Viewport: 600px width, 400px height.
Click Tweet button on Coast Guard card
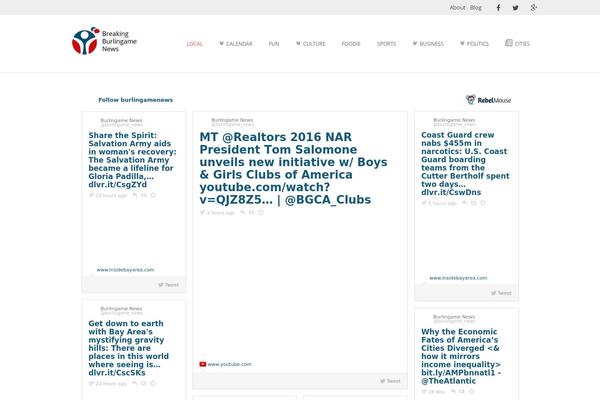(501, 293)
